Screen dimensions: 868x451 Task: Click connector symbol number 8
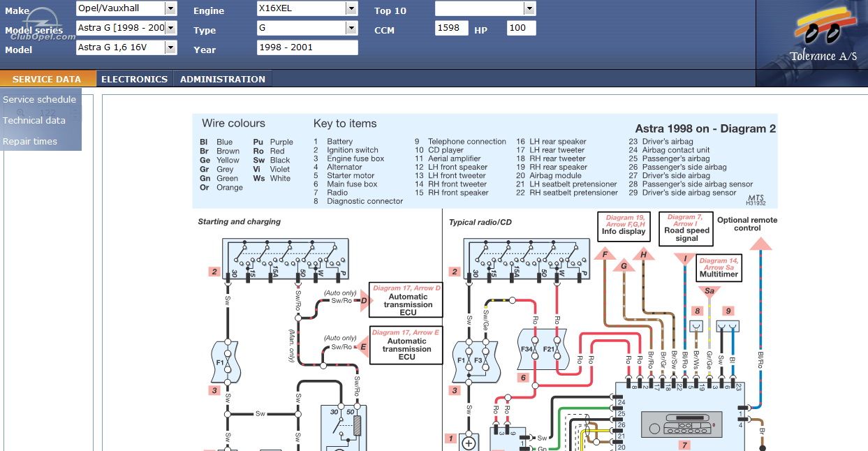click(x=696, y=325)
